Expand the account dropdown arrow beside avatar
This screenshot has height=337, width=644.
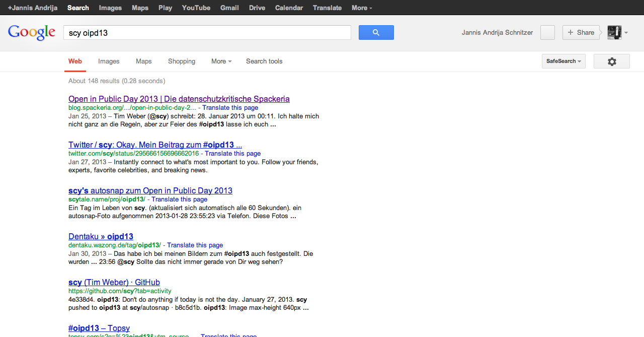click(x=626, y=33)
